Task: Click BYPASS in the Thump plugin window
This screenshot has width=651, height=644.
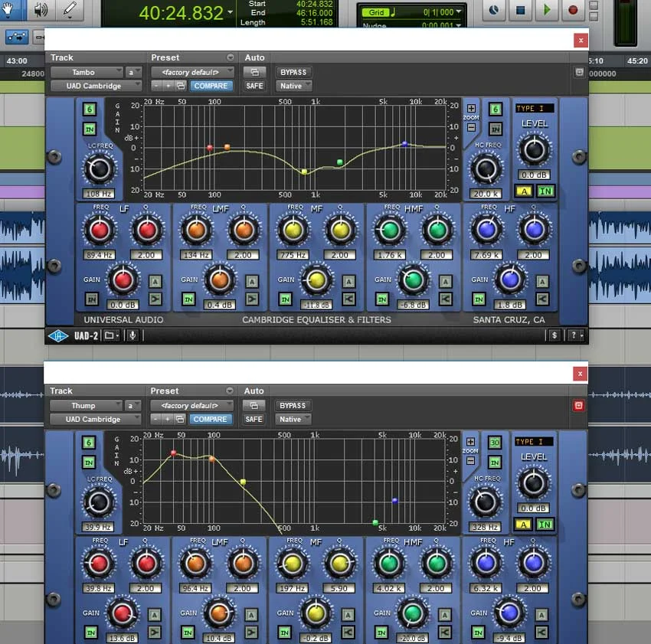Action: click(293, 406)
